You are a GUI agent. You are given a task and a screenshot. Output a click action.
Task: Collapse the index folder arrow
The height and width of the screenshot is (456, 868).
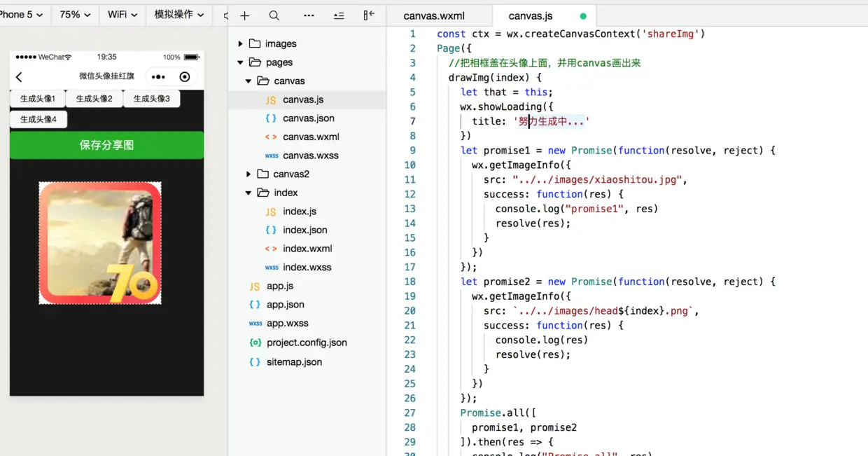(x=248, y=193)
